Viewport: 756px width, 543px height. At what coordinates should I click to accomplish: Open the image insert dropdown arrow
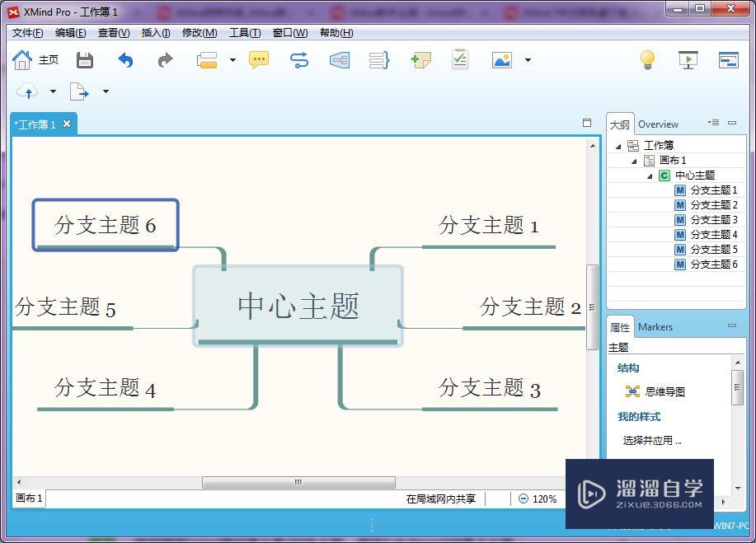pos(528,60)
